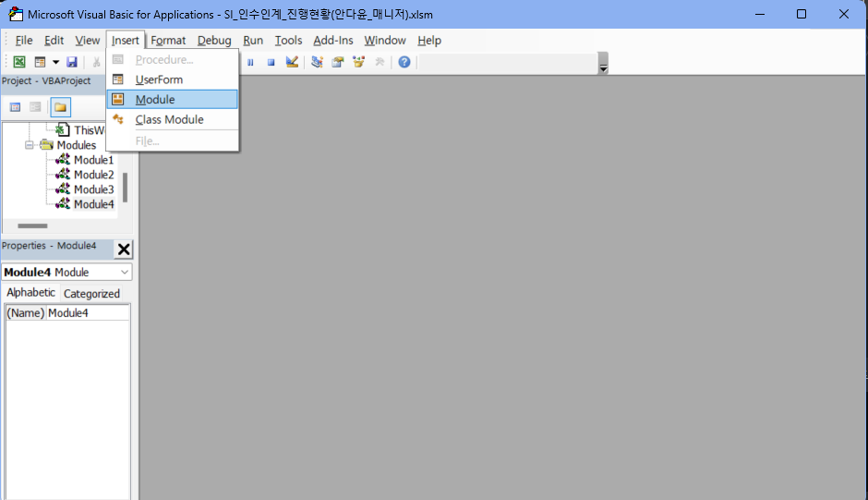Click the Toolbox toolbar icon
This screenshot has width=868, height=500.
[380, 62]
